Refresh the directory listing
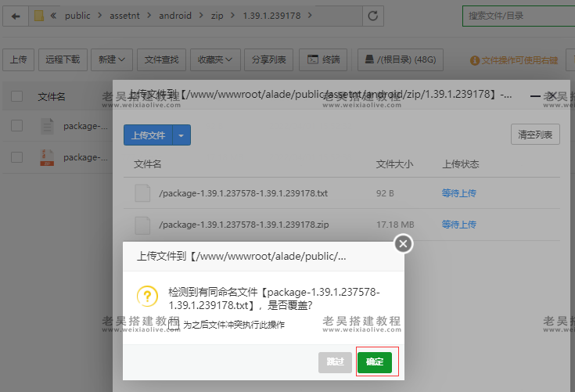This screenshot has width=575, height=392. (373, 16)
